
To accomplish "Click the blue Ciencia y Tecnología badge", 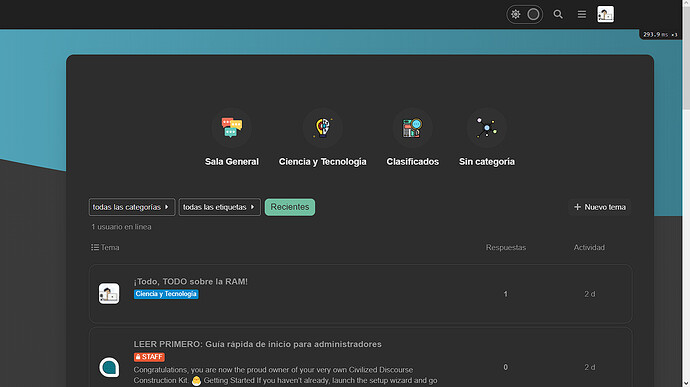I will point(166,294).
